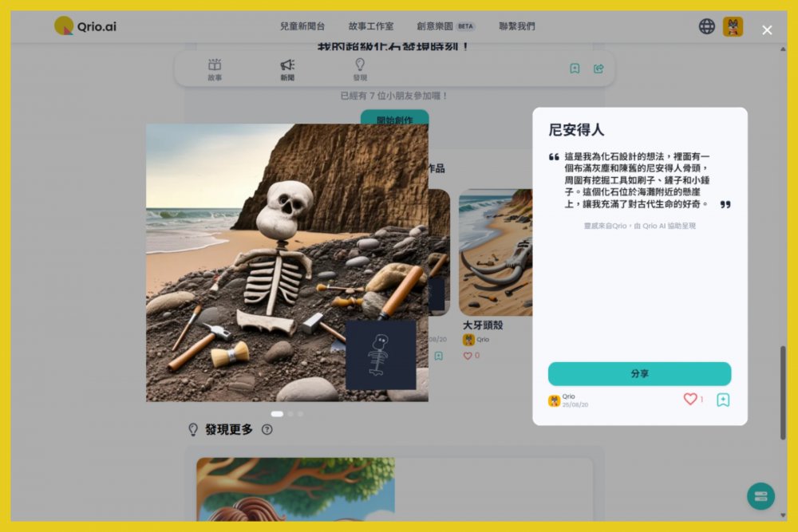Viewport: 798px width, 532px height.
Task: Click the help icon next to 發現更多
Action: (267, 430)
